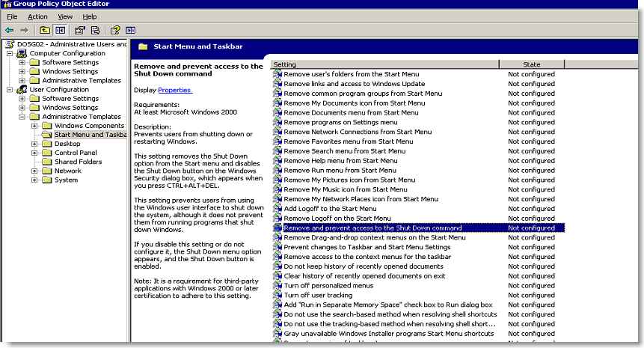Expand the Desktop folder node
The image size is (644, 348).
34,144
